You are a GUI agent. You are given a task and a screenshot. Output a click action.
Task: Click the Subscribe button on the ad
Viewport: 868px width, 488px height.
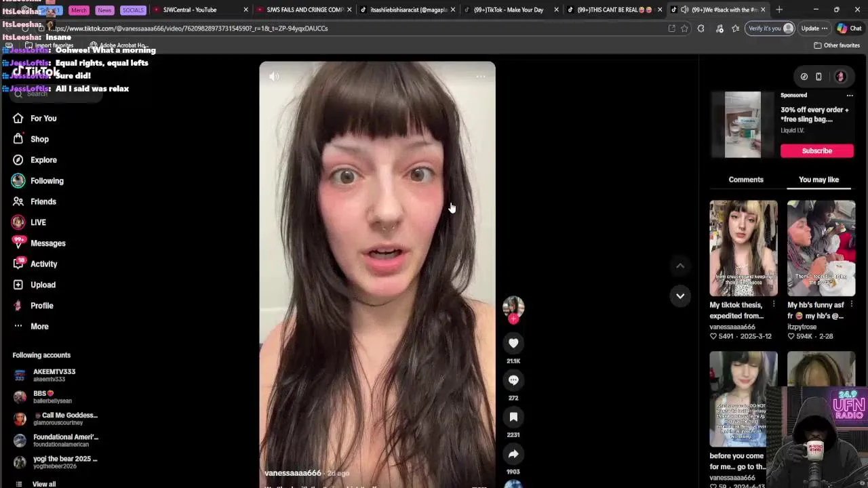click(x=816, y=150)
